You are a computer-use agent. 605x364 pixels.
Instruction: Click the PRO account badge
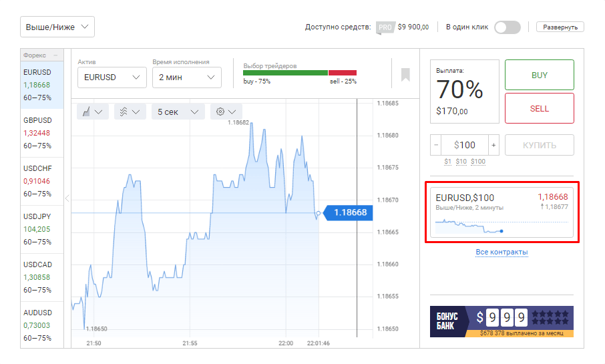(384, 27)
